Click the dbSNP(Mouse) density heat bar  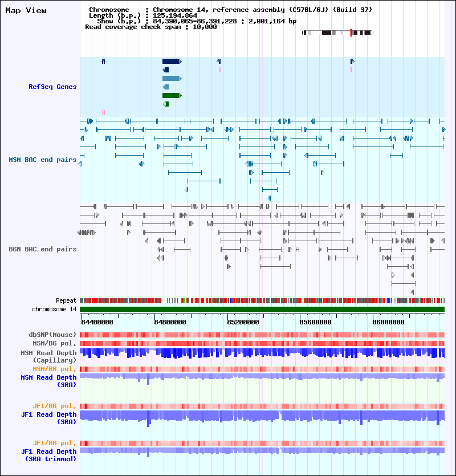point(262,335)
